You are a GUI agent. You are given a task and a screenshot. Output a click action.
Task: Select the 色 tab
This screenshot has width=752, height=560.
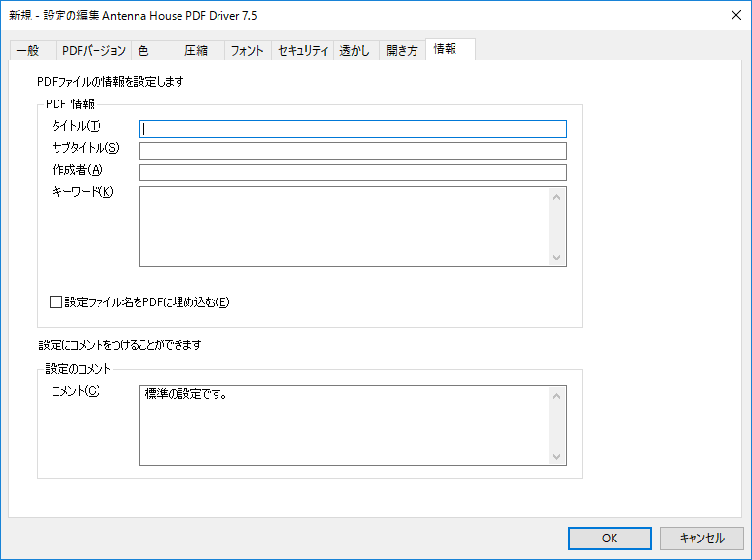[154, 51]
